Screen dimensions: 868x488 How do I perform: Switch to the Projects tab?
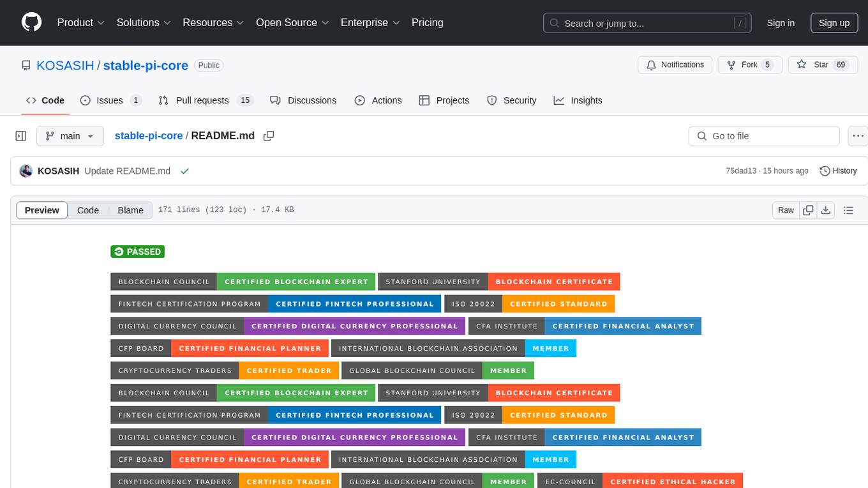pyautogui.click(x=444, y=100)
